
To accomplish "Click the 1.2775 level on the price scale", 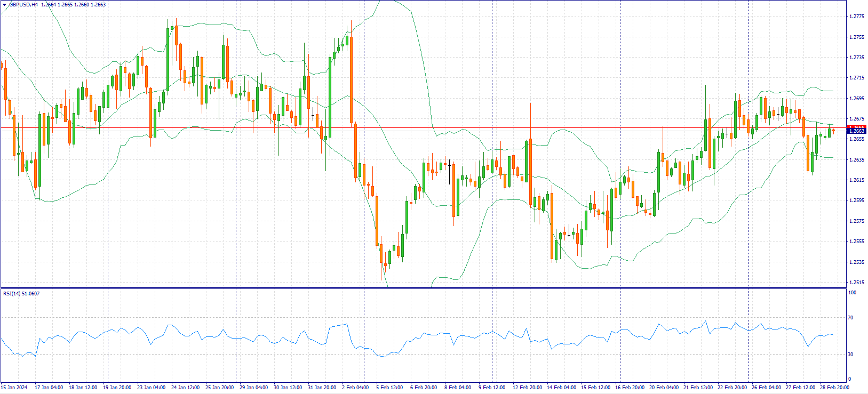I will tap(856, 17).
